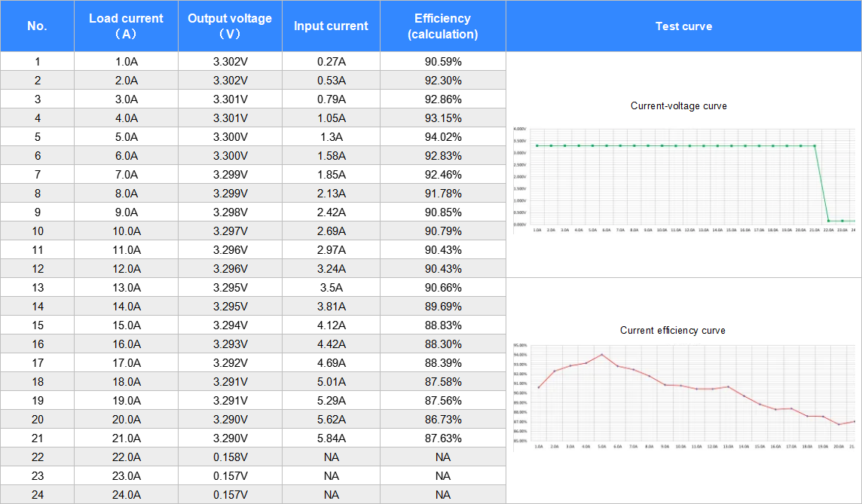The image size is (862, 504).
Task: Click the 12.0A load current cell
Action: click(x=126, y=269)
